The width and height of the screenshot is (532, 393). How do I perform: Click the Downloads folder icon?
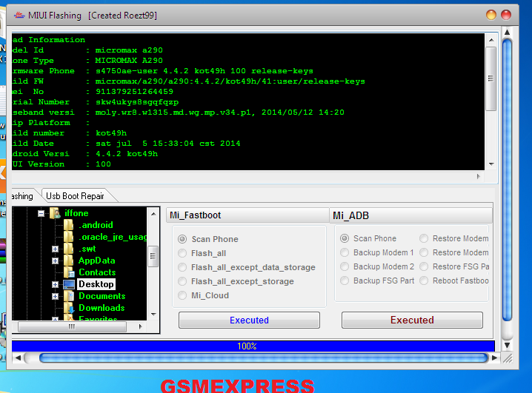69,308
